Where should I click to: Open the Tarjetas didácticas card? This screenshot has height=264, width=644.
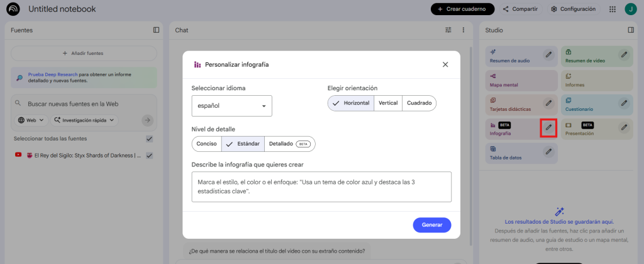pyautogui.click(x=521, y=105)
